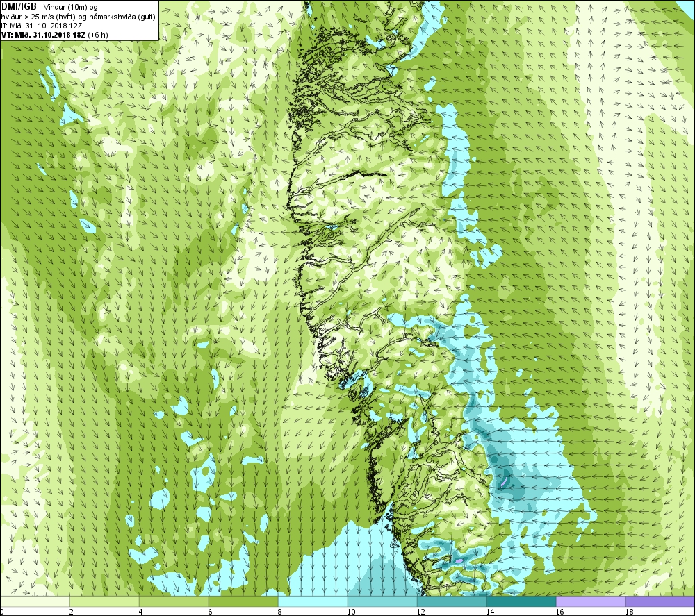Select the 2–4 m/s light green swatch
This screenshot has height=616, width=695.
coord(104,601)
